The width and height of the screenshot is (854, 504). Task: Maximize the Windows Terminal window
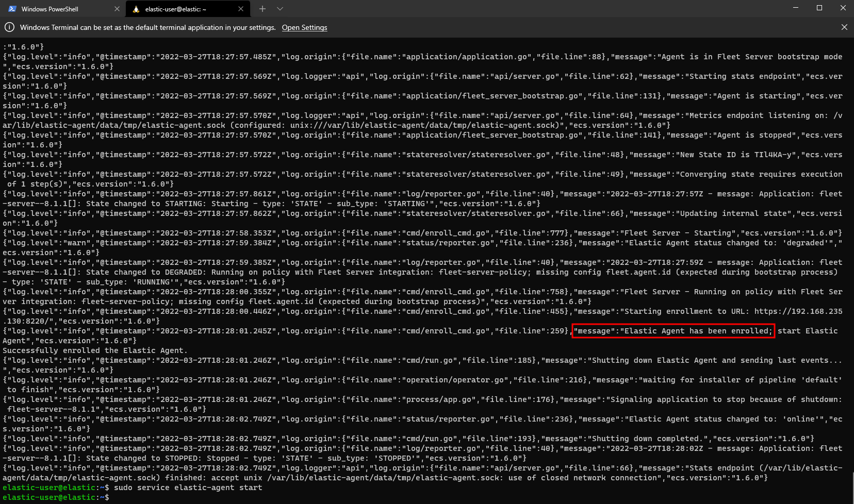coord(819,8)
